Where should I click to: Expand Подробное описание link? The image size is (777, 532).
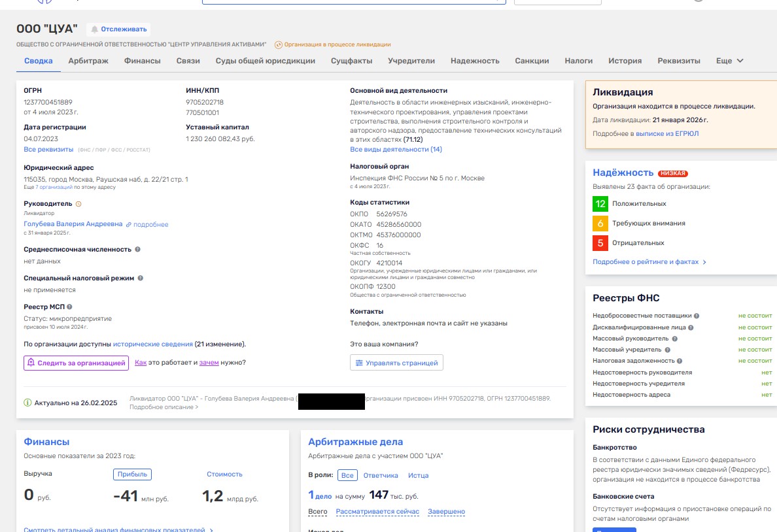164,407
